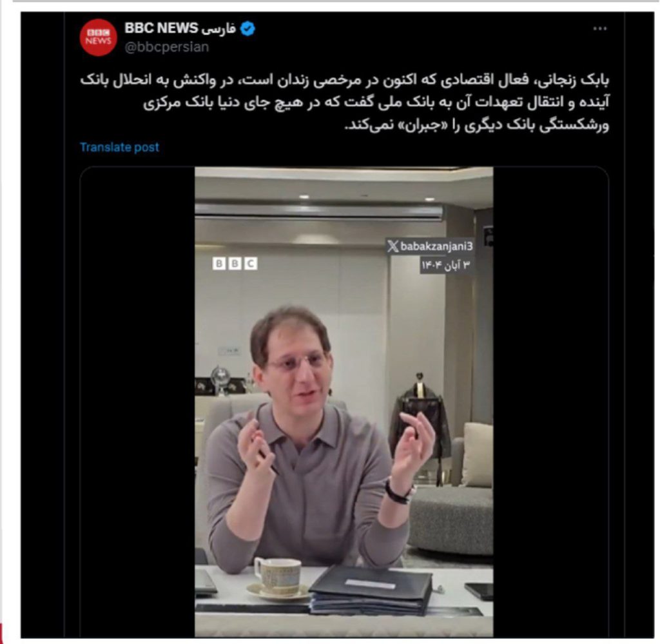The height and width of the screenshot is (644, 660).
Task: Visit the @bbcpersian handle
Action: tap(167, 46)
